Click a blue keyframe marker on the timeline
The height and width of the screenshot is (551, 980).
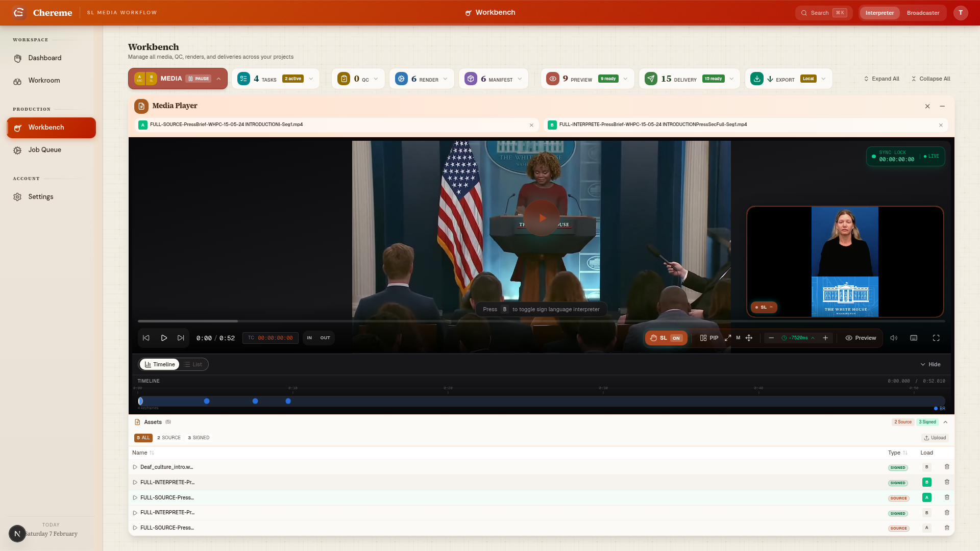coord(207,401)
